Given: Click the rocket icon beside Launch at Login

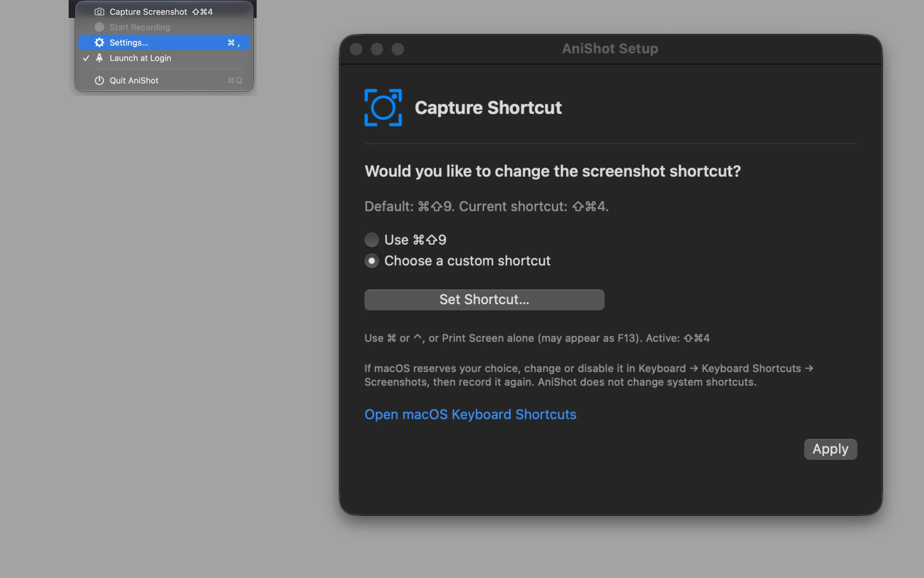Looking at the screenshot, I should tap(99, 58).
